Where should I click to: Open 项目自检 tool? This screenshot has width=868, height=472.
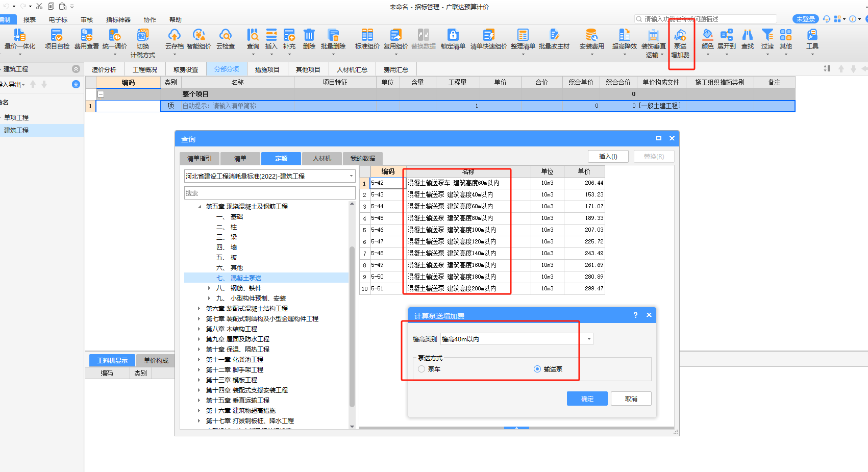[57, 40]
